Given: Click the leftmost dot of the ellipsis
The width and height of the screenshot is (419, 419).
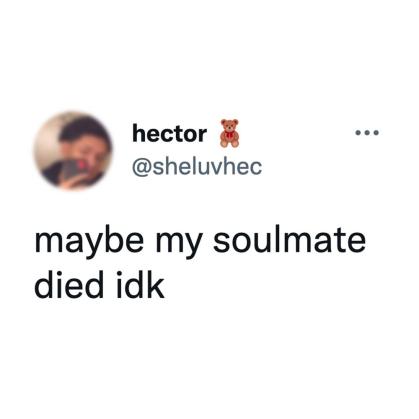Looking at the screenshot, I should pyautogui.click(x=358, y=133).
